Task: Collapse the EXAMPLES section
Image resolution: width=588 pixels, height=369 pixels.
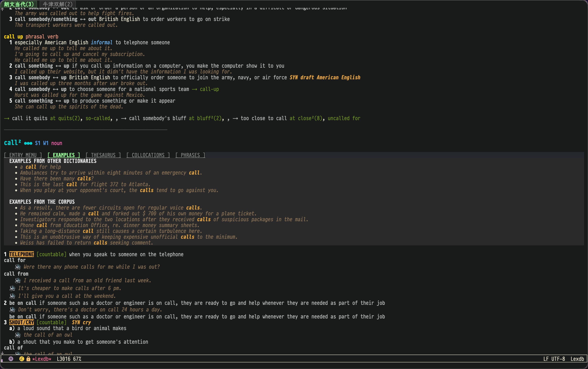Action: pyautogui.click(x=64, y=155)
